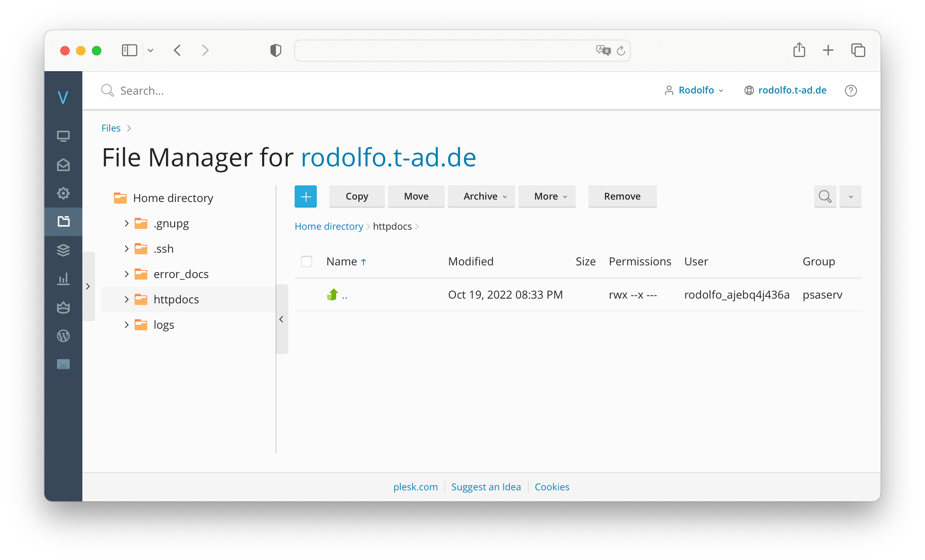Click the file search magnifier button
The width and height of the screenshot is (925, 560).
(825, 196)
